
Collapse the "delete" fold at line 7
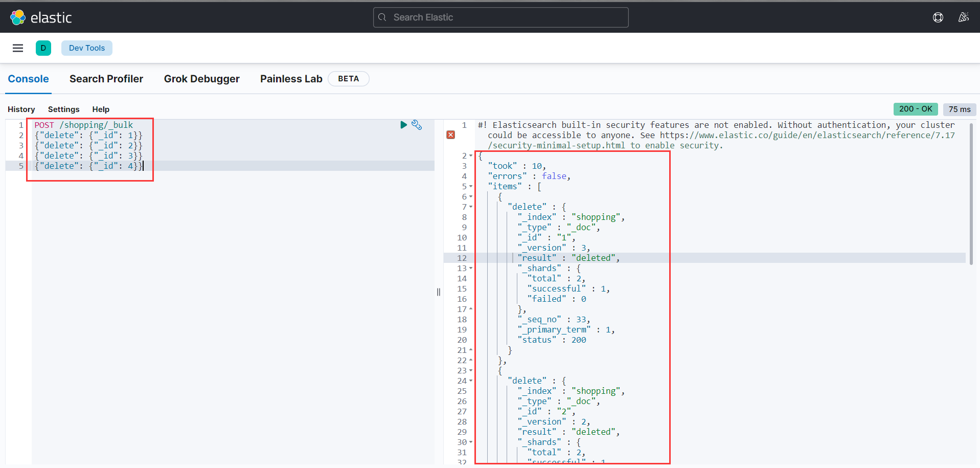[x=471, y=207]
